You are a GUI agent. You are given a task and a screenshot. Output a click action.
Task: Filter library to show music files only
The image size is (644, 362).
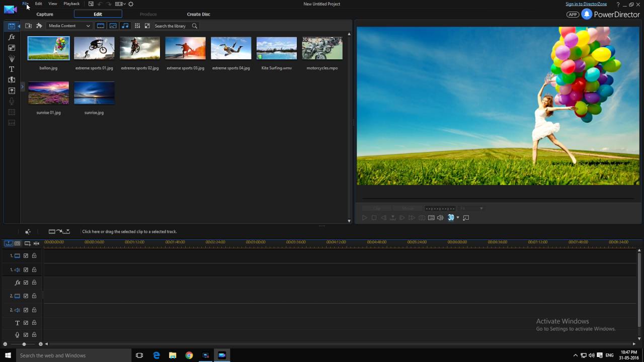coord(125,26)
